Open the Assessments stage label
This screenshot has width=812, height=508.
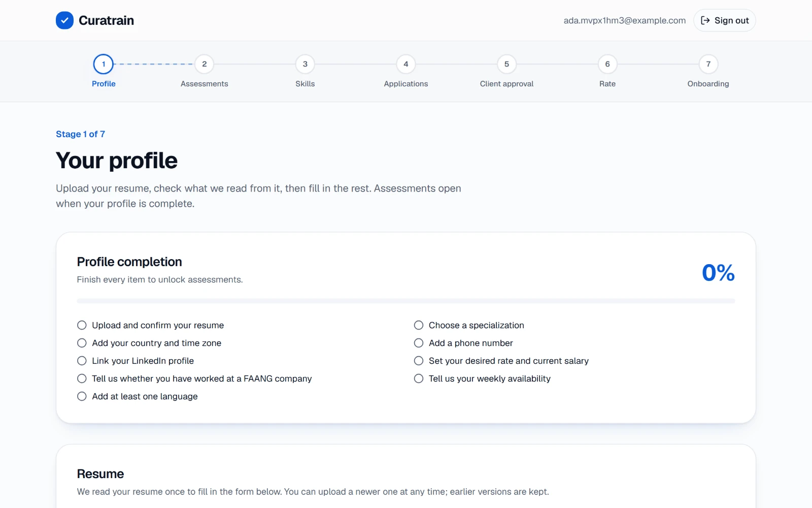point(205,84)
